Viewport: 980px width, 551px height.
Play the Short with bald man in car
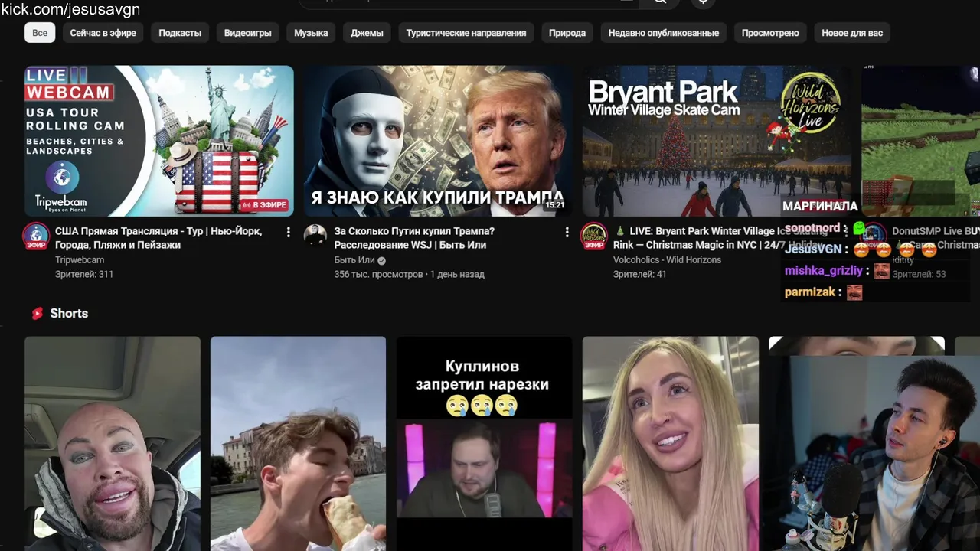(113, 444)
